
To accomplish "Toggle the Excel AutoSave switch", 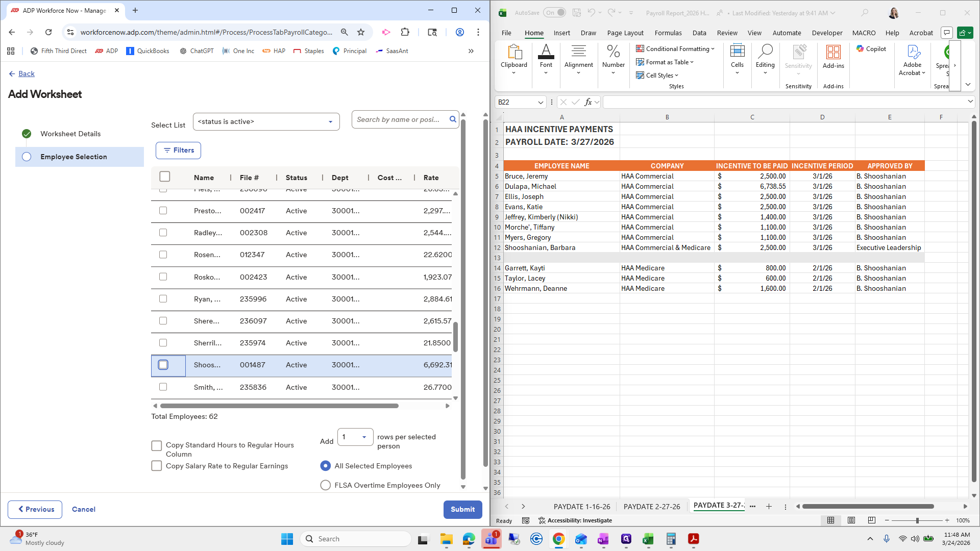I will click(x=554, y=13).
